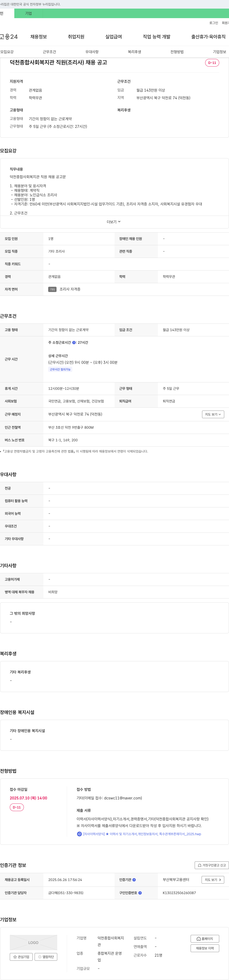Select the job title 덕천종합사회복지관 직원(조리사) 채용 공고
This screenshot has width=229, height=980.
click(58, 63)
